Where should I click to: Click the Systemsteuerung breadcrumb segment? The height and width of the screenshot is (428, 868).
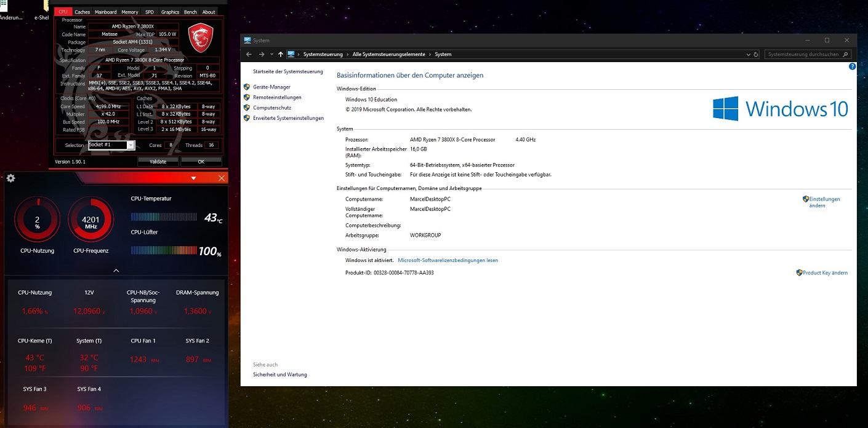pyautogui.click(x=323, y=54)
